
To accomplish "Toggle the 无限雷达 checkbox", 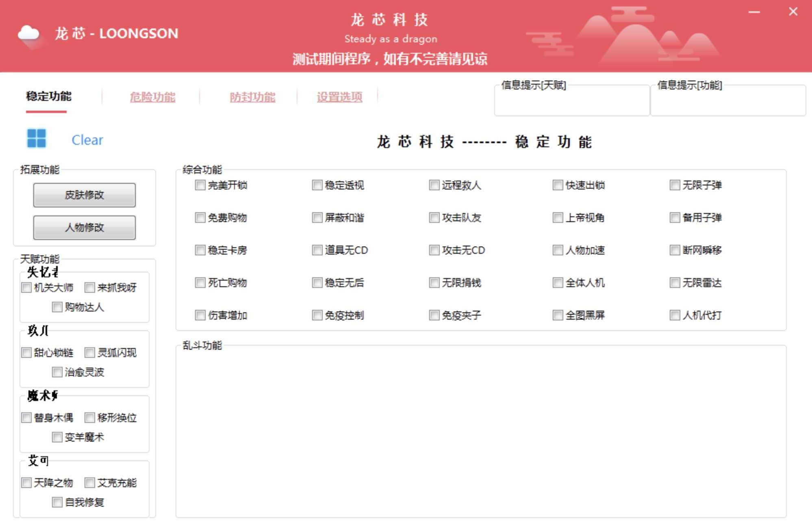I will (675, 283).
